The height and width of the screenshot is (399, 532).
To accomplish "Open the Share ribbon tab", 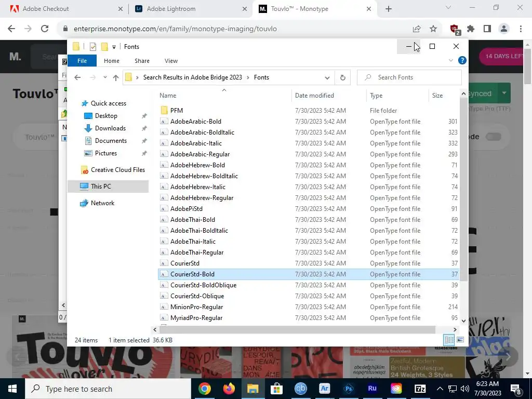I will [142, 61].
